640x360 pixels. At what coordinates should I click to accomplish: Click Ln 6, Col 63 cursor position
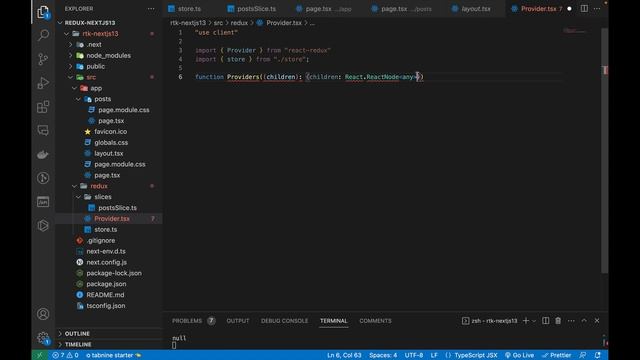[344, 355]
